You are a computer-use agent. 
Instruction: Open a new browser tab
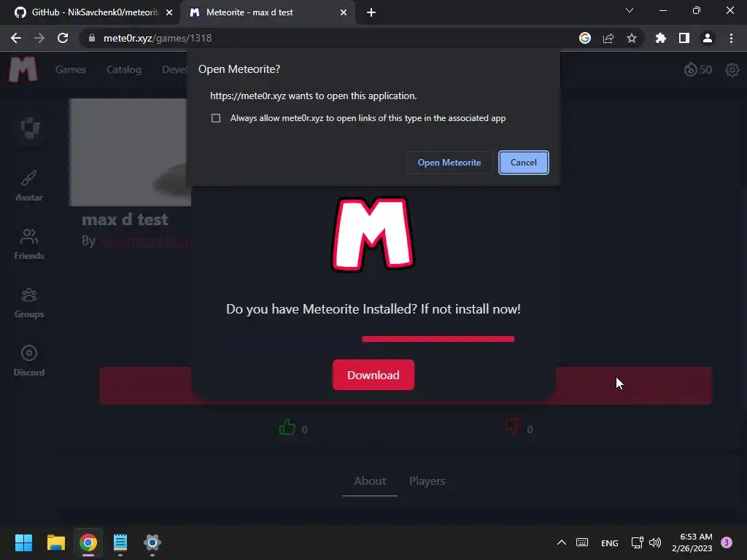click(x=371, y=12)
